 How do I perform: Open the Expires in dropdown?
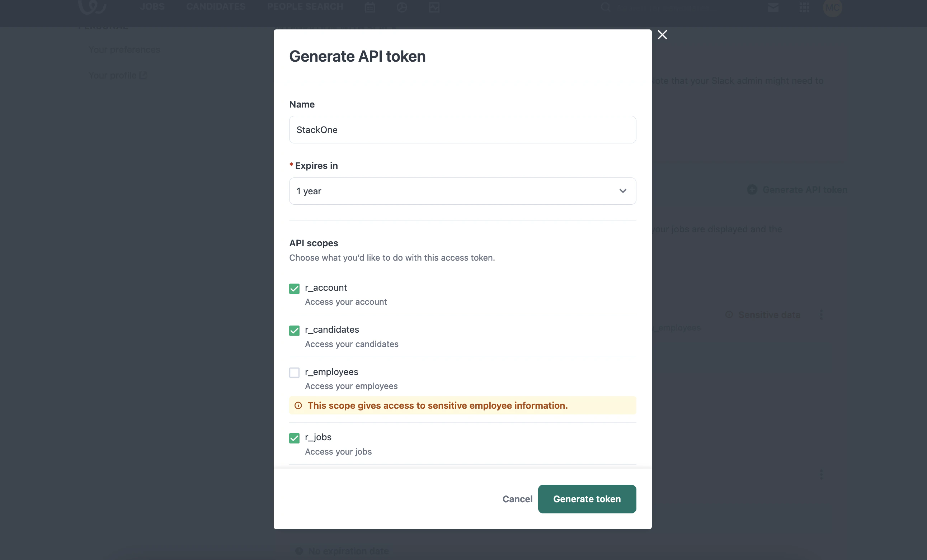(462, 191)
